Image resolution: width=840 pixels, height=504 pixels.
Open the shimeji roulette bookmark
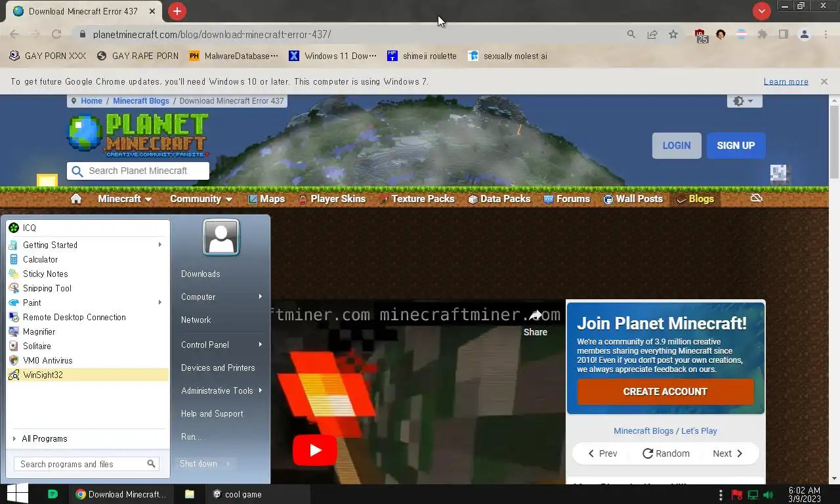[x=422, y=56]
